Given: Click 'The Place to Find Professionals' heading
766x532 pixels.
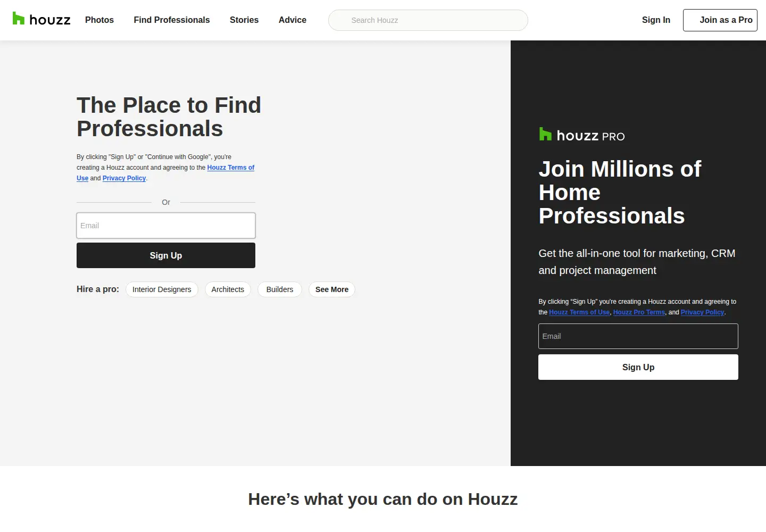Looking at the screenshot, I should point(169,117).
